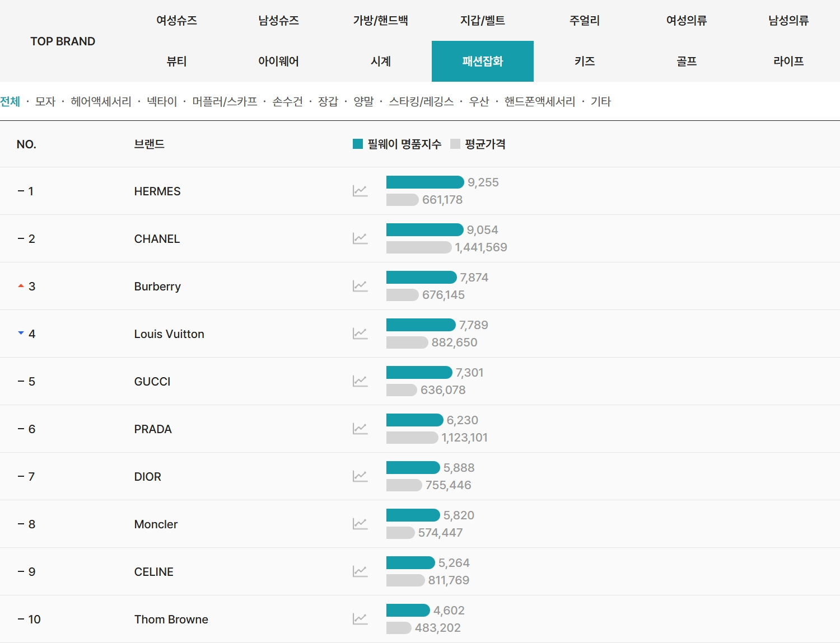840x643 pixels.
Task: Click the gray 평균가격 legend swatch
Action: point(455,144)
